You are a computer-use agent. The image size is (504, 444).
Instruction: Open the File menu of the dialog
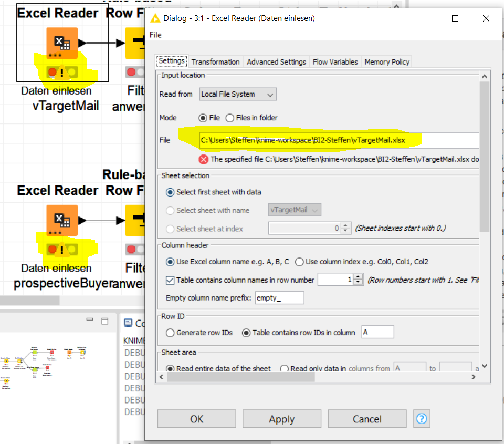154,35
